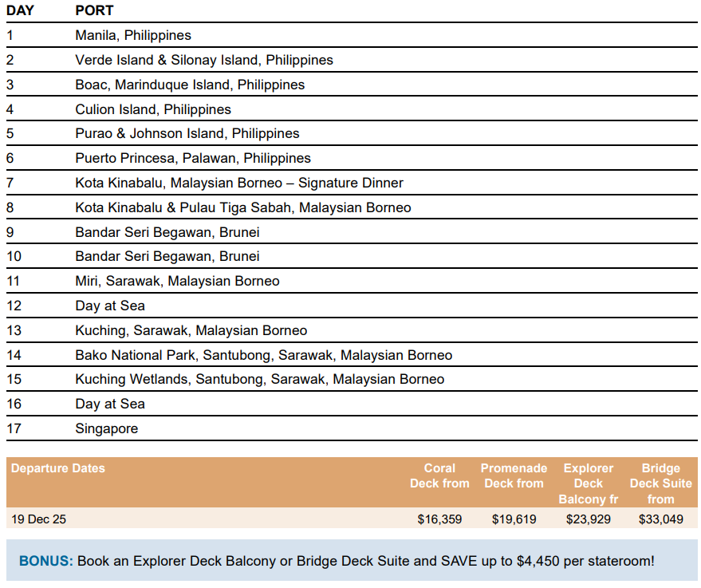Click Bandar Seri Begawan on day 10
Image resolution: width=701 pixels, height=588 pixels.
point(167,256)
